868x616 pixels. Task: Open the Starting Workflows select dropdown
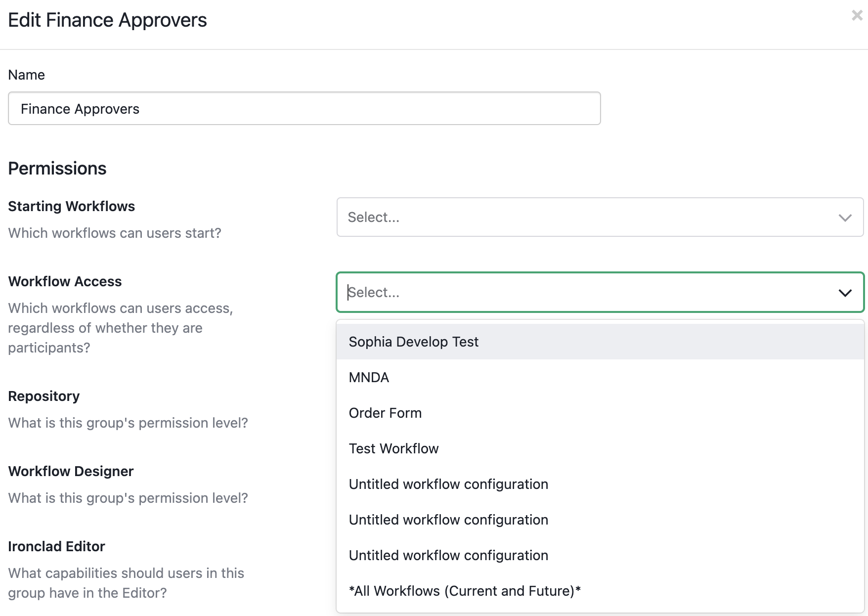click(x=600, y=217)
